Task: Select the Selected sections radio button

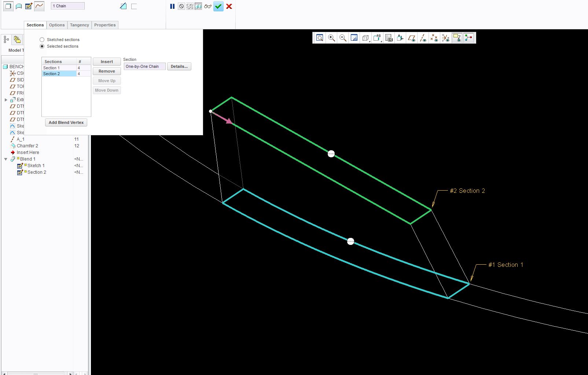Action: [42, 46]
